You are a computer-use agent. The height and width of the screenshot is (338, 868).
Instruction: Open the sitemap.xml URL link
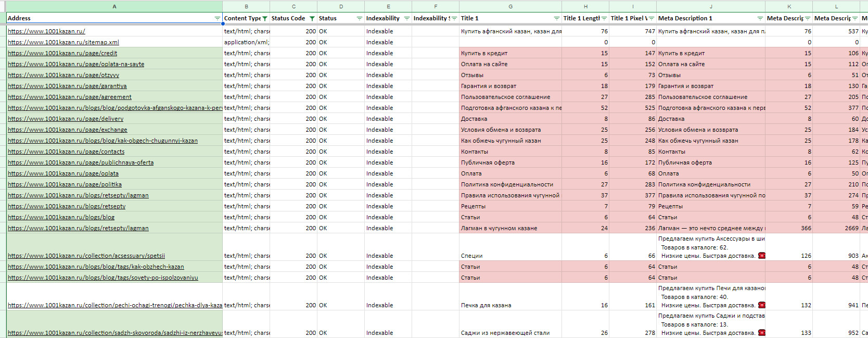pos(63,42)
